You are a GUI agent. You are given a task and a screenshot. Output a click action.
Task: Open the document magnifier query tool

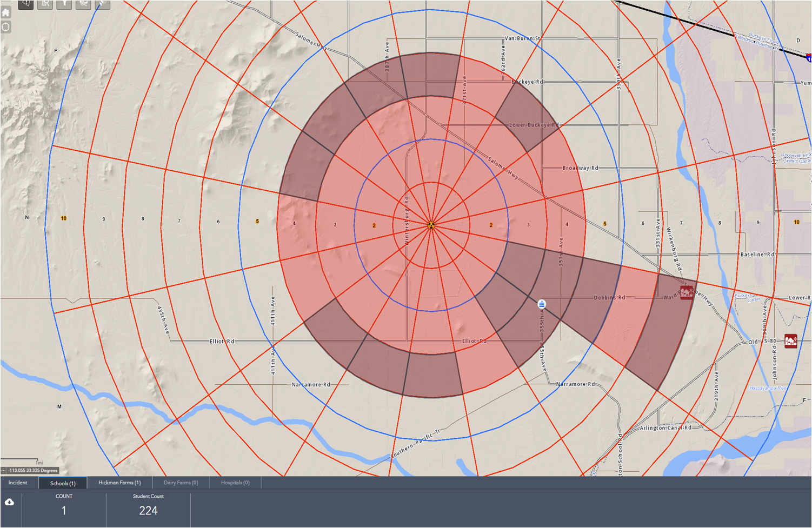pyautogui.click(x=45, y=4)
